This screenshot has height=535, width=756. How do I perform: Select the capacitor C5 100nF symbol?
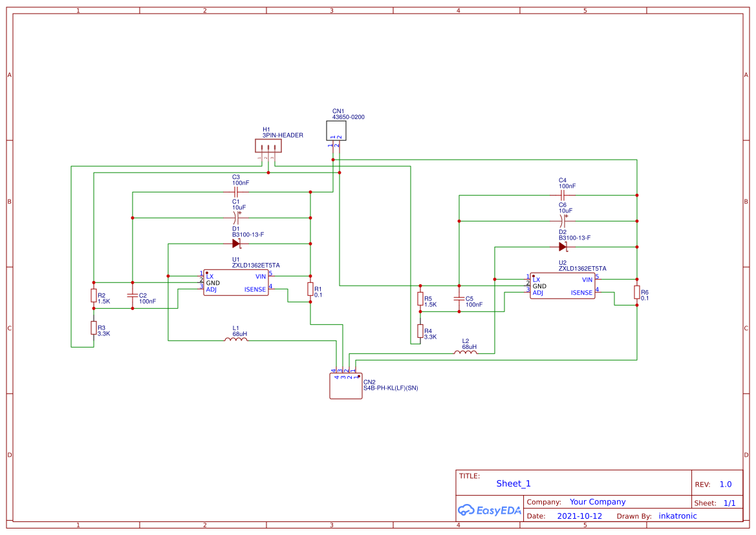click(x=459, y=299)
